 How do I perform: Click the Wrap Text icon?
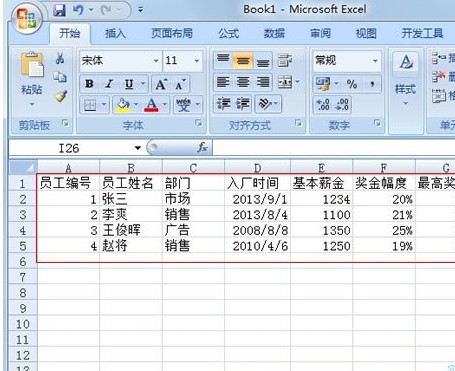pos(284,60)
